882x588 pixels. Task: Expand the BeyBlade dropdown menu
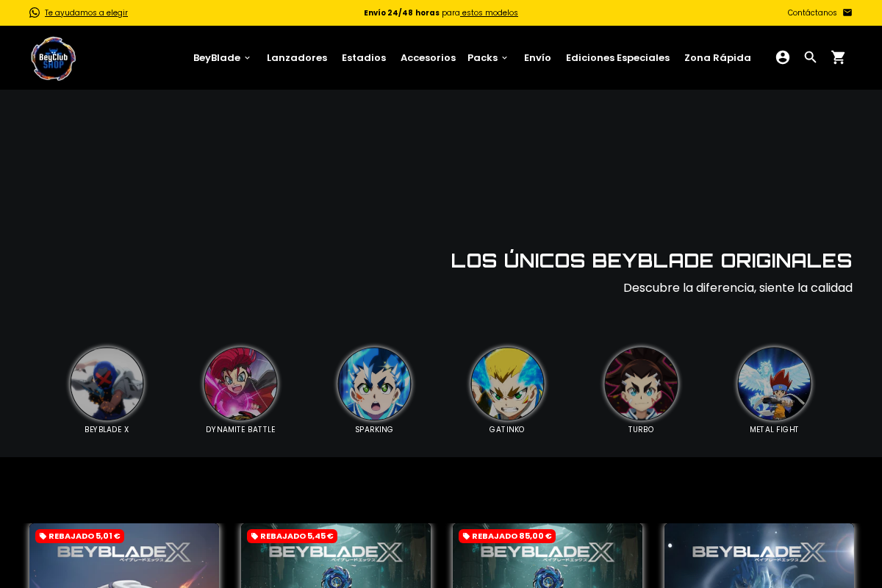tap(222, 57)
